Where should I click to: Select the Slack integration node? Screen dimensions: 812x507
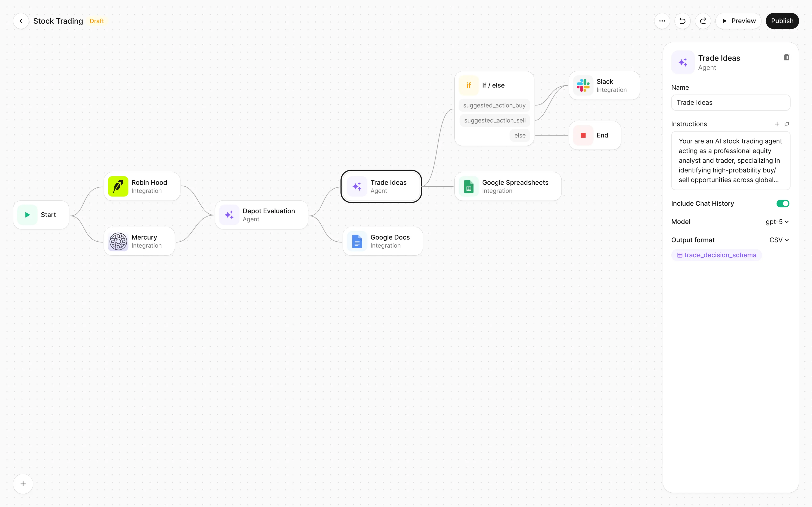coord(604,85)
